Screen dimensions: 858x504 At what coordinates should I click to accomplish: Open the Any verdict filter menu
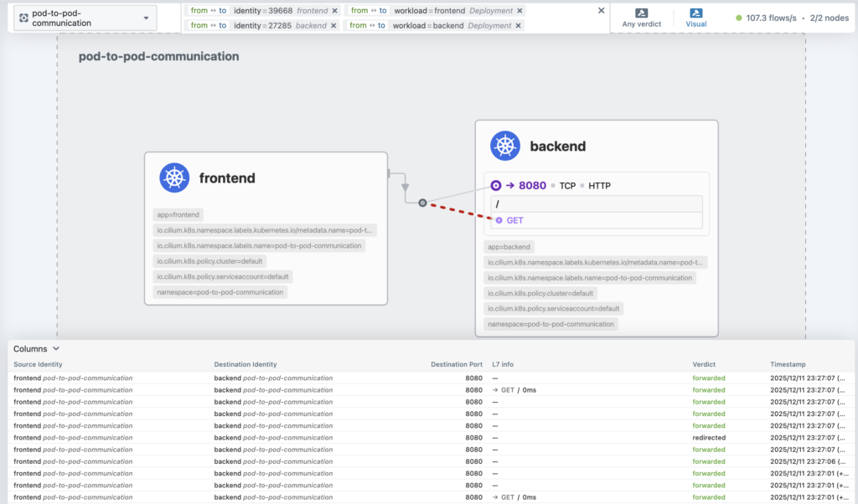coord(641,18)
